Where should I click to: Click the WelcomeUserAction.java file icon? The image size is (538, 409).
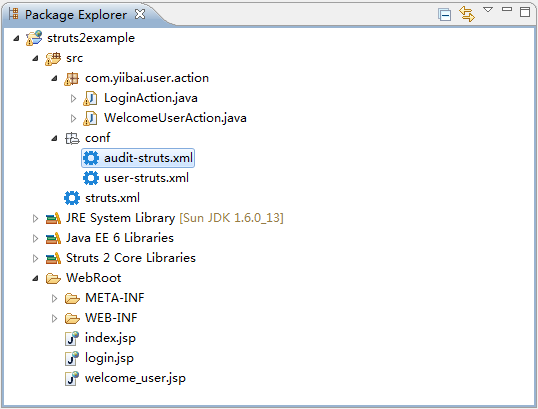pyautogui.click(x=90, y=118)
